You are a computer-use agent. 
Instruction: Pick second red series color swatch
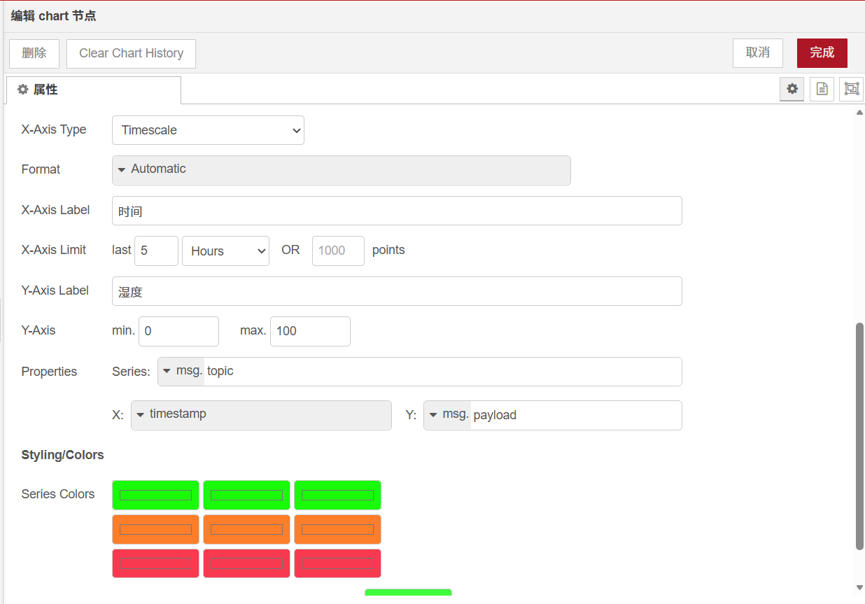click(247, 564)
